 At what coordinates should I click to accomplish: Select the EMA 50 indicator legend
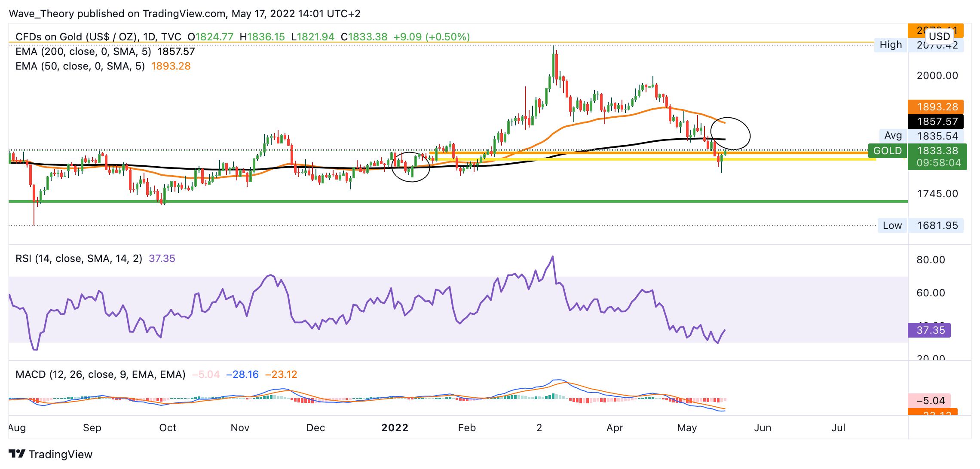[x=80, y=66]
